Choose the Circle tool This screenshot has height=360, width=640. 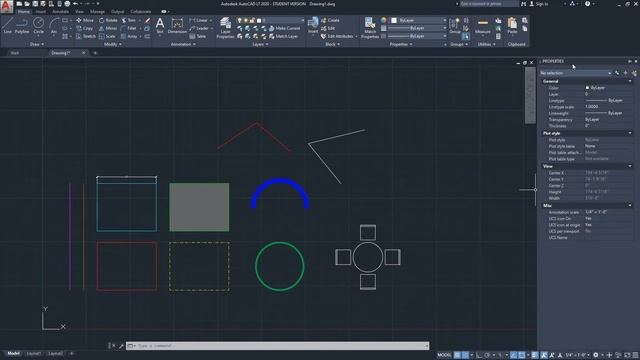(x=38, y=26)
